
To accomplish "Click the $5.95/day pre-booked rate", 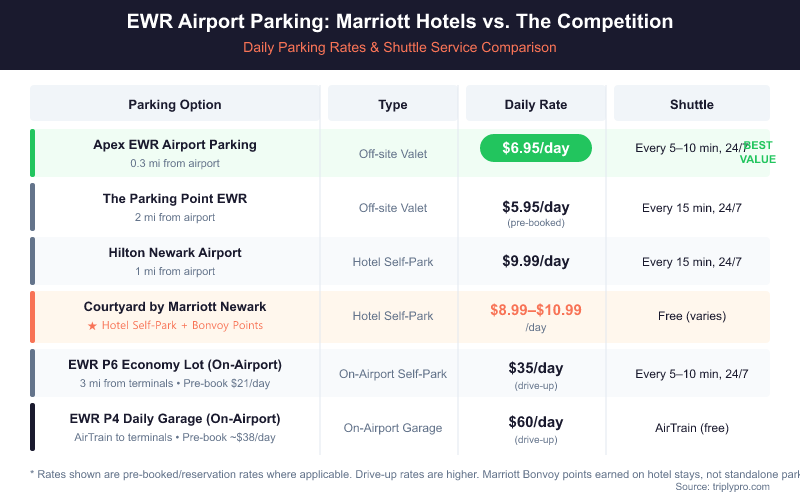I will coord(536,208).
